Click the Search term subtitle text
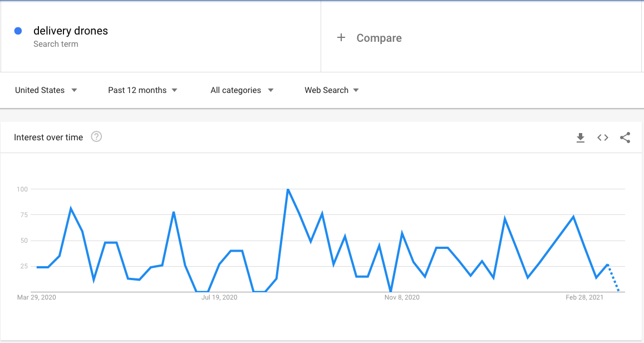 [x=56, y=44]
